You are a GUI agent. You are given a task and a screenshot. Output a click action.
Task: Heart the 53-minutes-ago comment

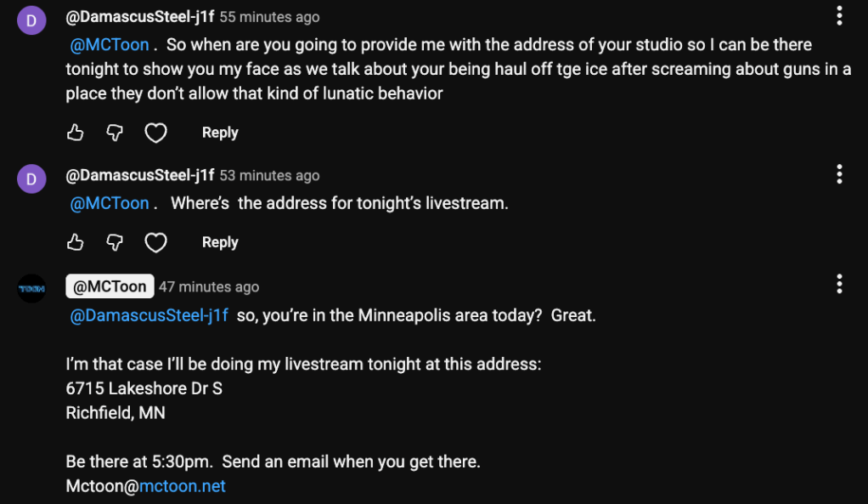[155, 243]
